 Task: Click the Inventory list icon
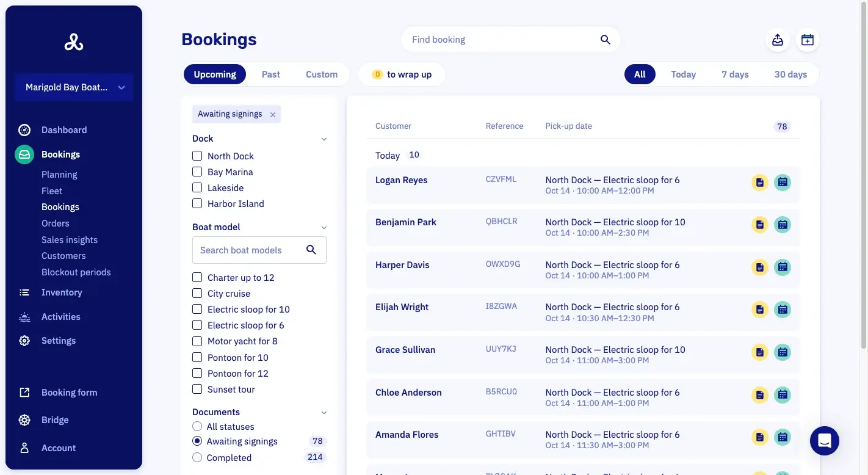tap(24, 292)
